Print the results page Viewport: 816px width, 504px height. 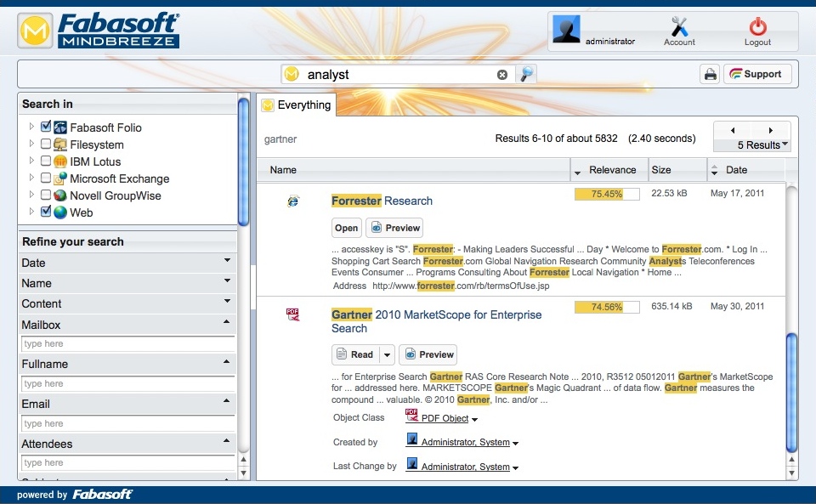pos(711,75)
